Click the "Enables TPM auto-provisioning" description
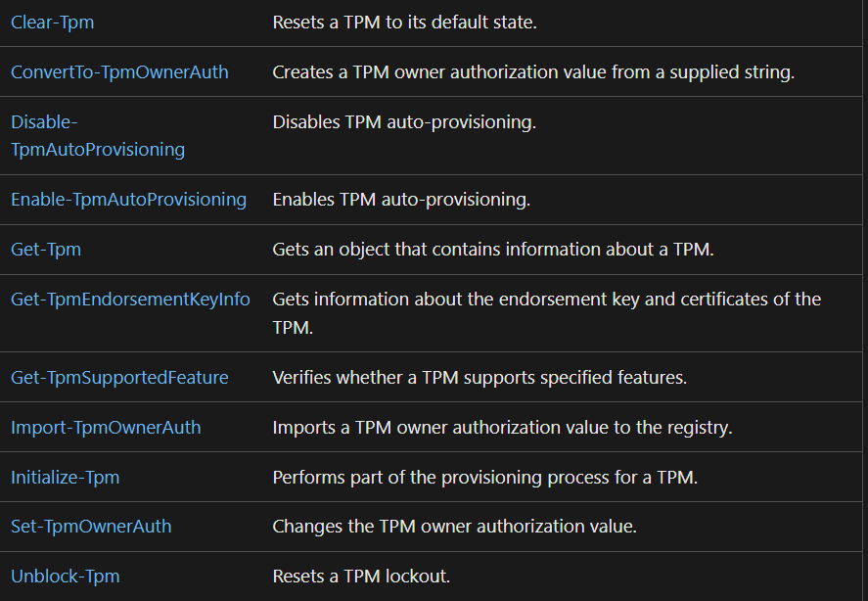 pyautogui.click(x=401, y=200)
